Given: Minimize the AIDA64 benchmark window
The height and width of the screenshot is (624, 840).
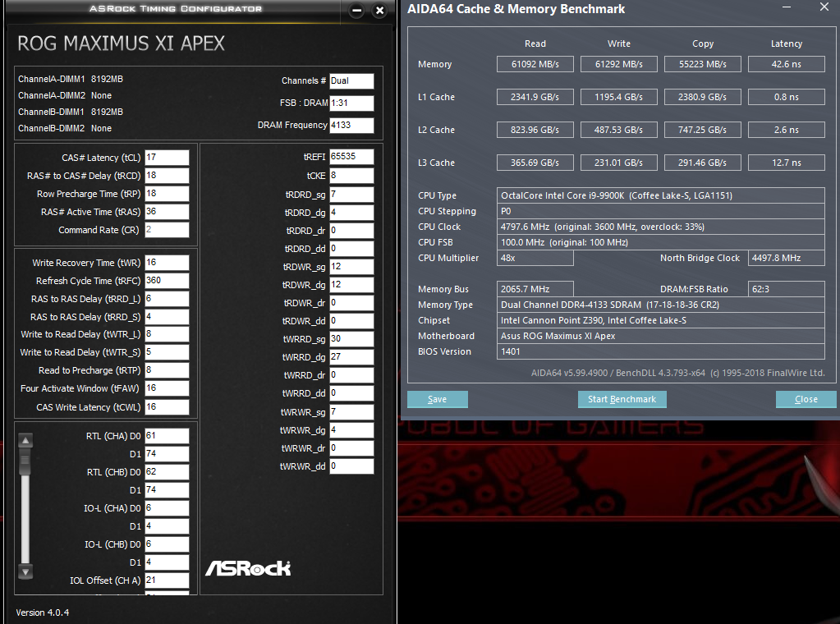Looking at the screenshot, I should (787, 7).
